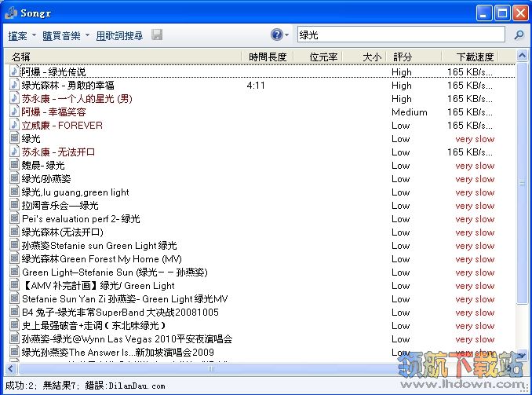Select result 绿光,lu guang,green light

coord(75,192)
